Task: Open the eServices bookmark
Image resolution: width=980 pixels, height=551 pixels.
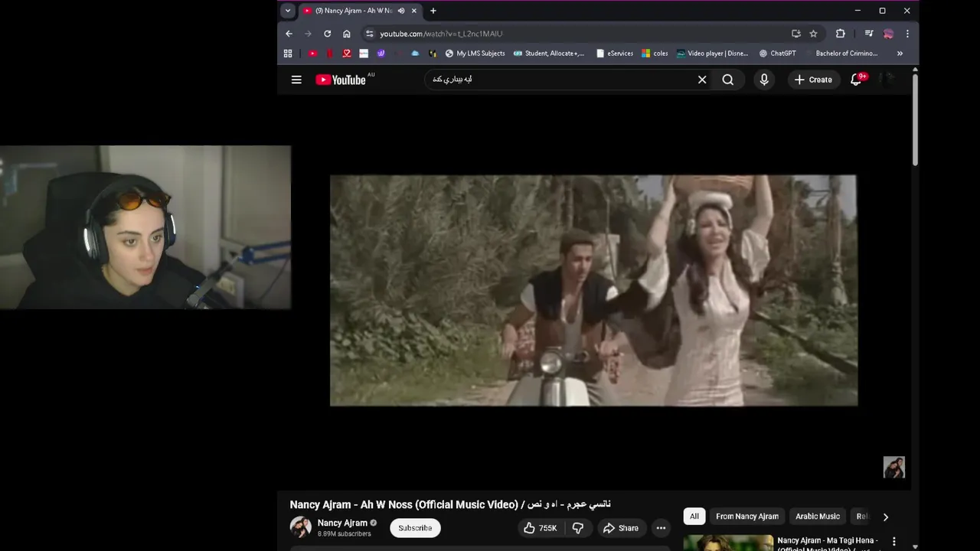Action: pos(615,54)
